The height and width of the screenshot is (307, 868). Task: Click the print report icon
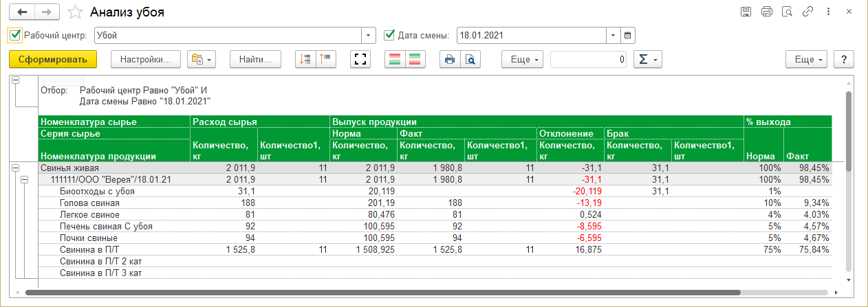(450, 60)
